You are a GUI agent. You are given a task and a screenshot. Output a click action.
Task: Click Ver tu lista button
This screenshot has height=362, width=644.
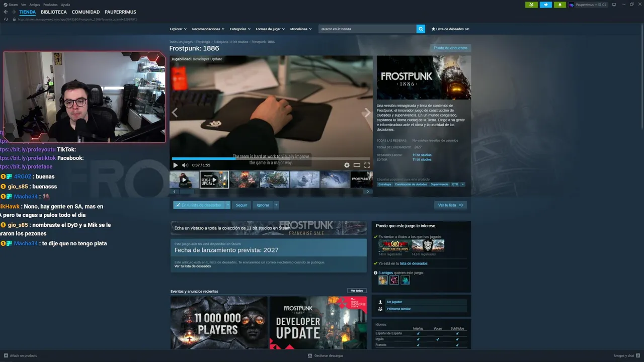coord(450,205)
